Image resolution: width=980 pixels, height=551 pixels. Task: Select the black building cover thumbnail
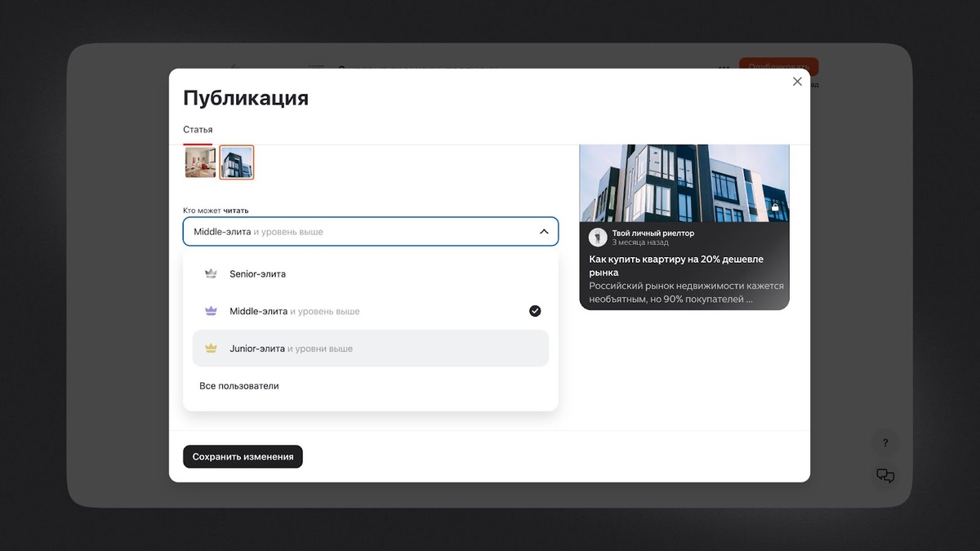(237, 162)
